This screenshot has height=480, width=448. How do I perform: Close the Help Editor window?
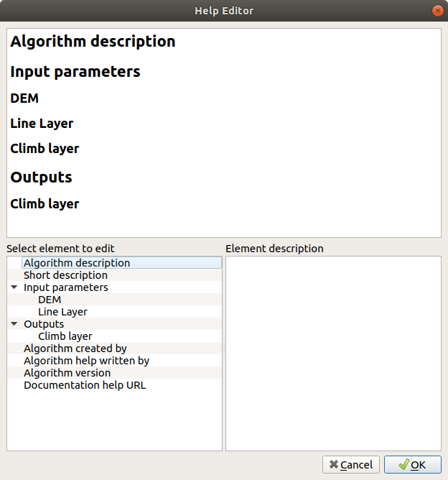[x=437, y=11]
